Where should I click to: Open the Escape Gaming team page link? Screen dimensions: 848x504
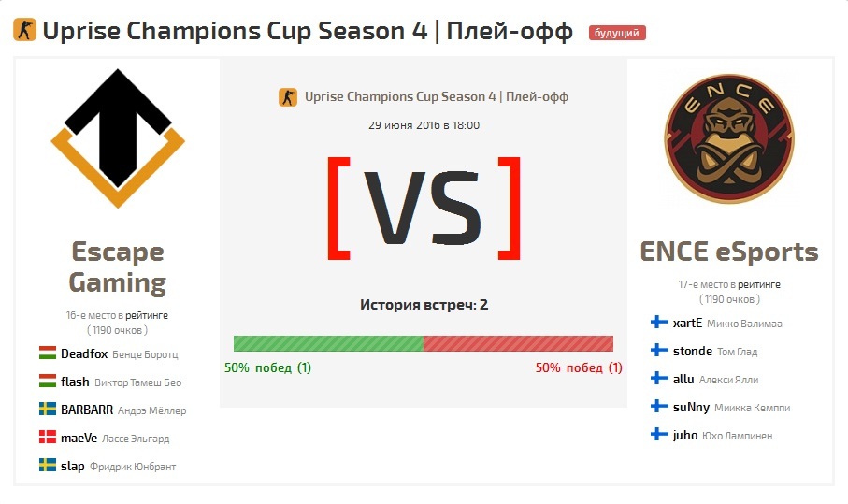(x=118, y=266)
